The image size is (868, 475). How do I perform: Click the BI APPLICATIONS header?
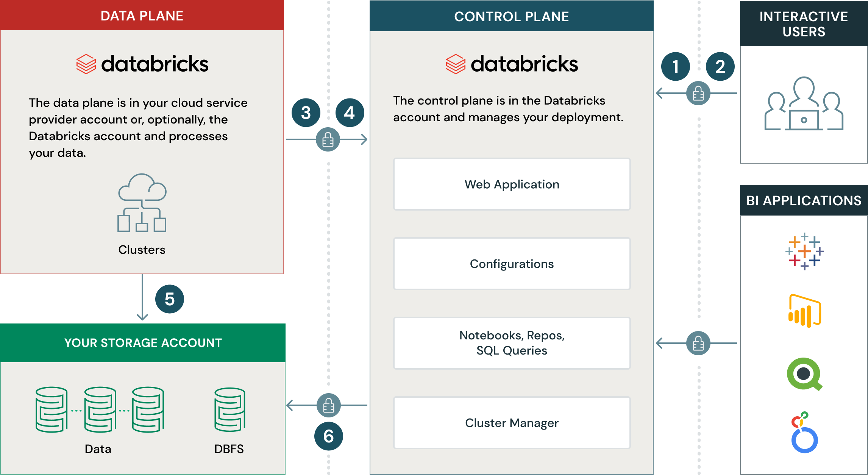click(x=804, y=200)
